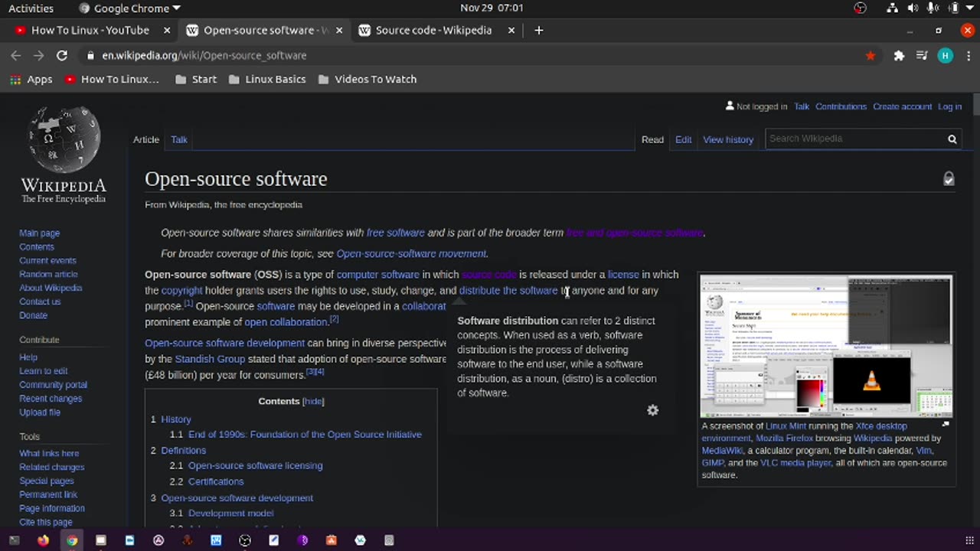The height and width of the screenshot is (551, 980).
Task: Open Random article in the sidebar
Action: coord(48,274)
